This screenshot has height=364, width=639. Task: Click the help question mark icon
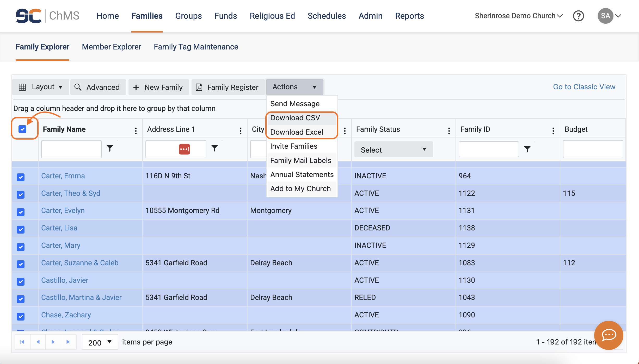pyautogui.click(x=578, y=16)
